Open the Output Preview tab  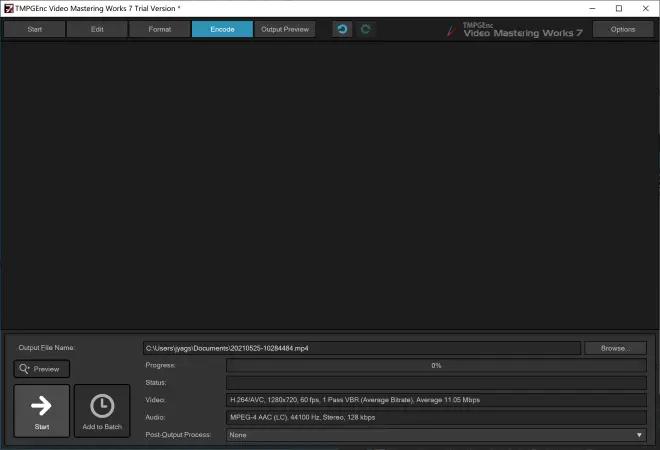click(285, 29)
